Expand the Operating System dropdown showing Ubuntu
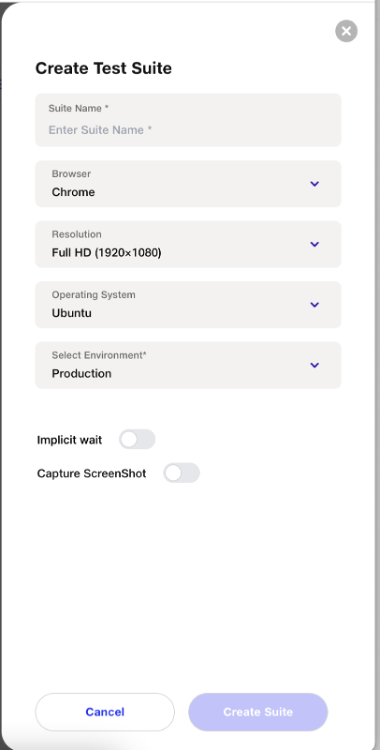This screenshot has width=381, height=750. [188, 305]
